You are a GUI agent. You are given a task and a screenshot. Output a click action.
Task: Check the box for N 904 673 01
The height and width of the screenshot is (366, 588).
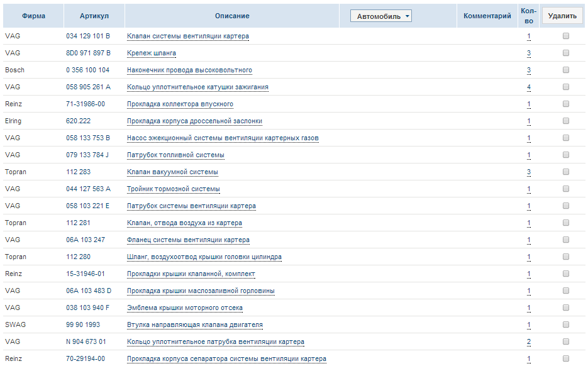pyautogui.click(x=566, y=341)
